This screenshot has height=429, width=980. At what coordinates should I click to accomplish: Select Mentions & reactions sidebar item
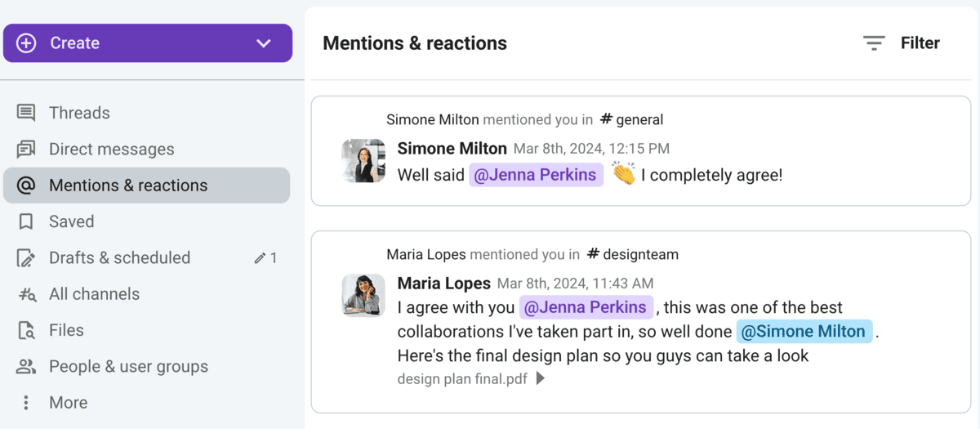pyautogui.click(x=146, y=185)
